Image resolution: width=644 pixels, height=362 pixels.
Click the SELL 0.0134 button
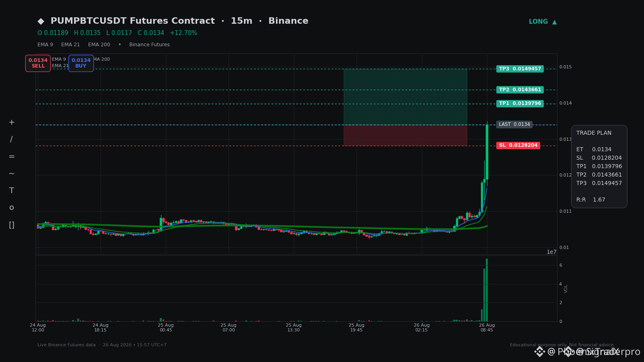coord(38,63)
